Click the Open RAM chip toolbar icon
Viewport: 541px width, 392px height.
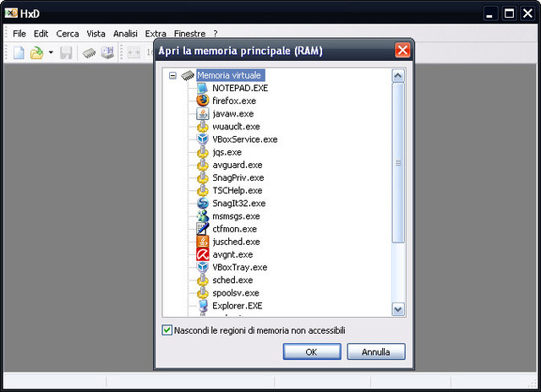pyautogui.click(x=89, y=52)
